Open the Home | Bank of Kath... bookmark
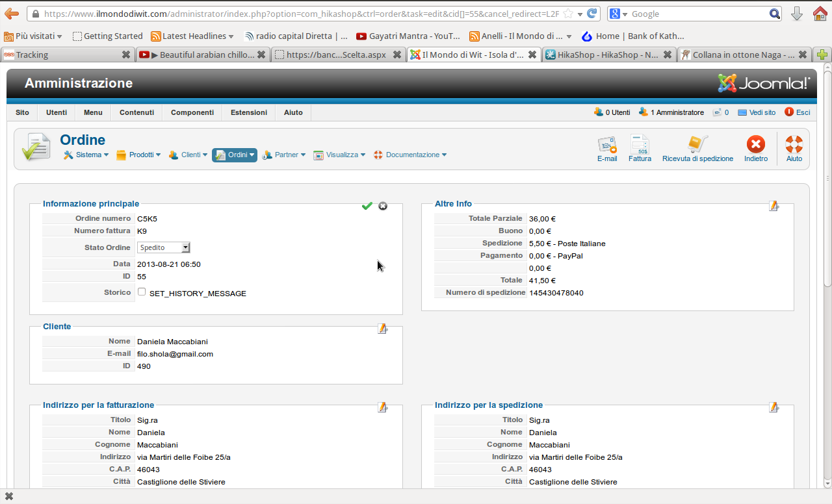 (633, 36)
